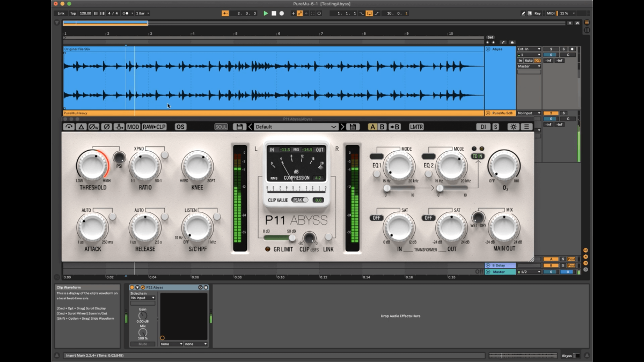Click the MAIN OUT knob
The width and height of the screenshot is (644, 362).
point(503,227)
